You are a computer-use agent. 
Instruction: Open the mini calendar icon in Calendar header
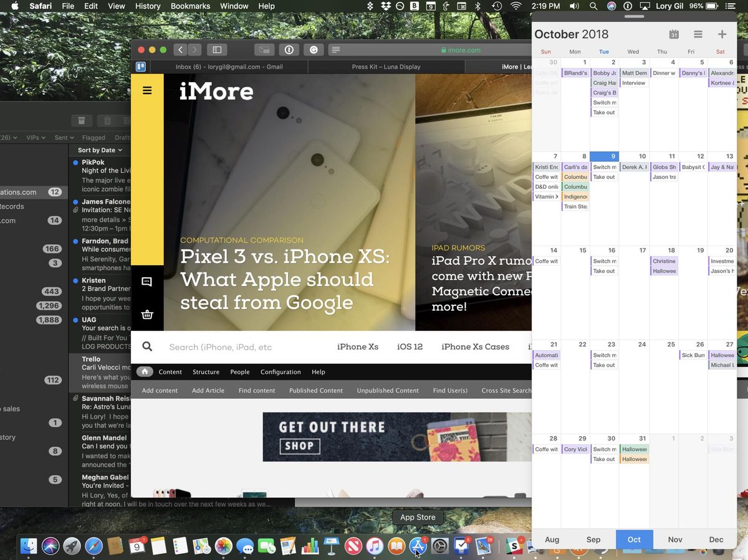(x=674, y=34)
